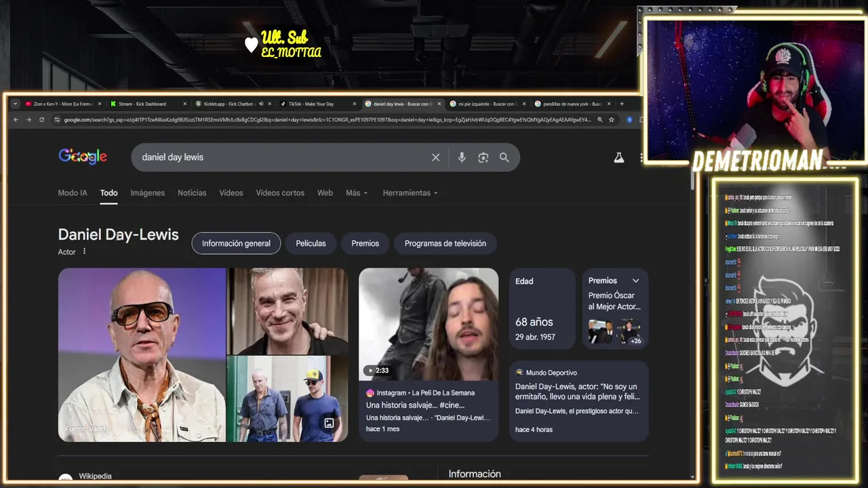Open Videos cortos tab
This screenshot has width=868, height=488.
point(280,193)
